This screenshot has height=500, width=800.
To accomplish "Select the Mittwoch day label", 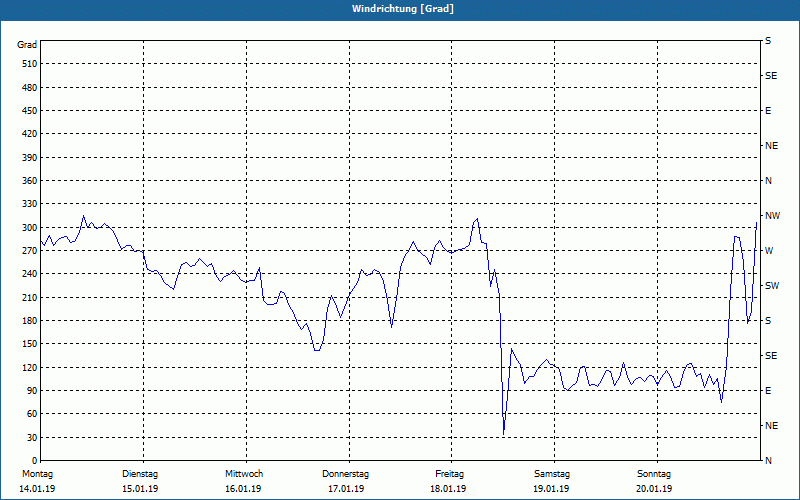I will 244,474.
